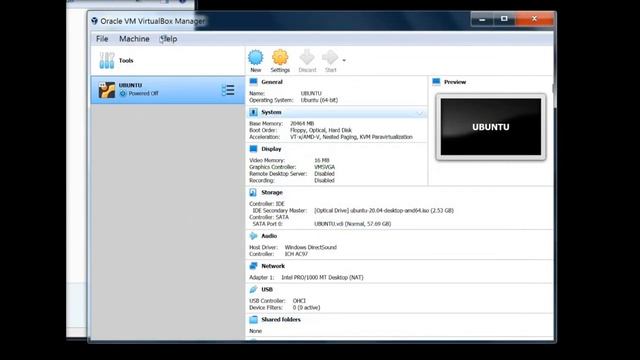Click the Storage section icon
This screenshot has height=360, width=640.
coord(253,192)
